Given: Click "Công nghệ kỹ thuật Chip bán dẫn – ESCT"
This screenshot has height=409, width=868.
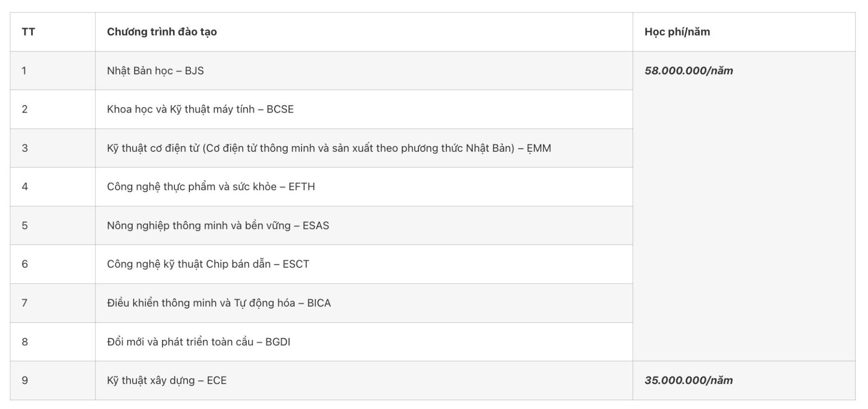Looking at the screenshot, I should (x=208, y=264).
